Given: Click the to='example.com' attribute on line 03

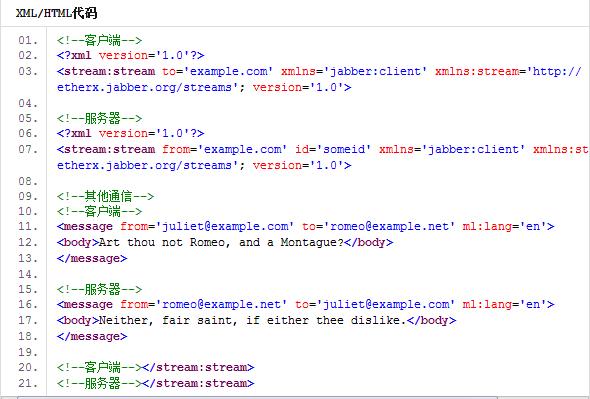Looking at the screenshot, I should [x=217, y=71].
